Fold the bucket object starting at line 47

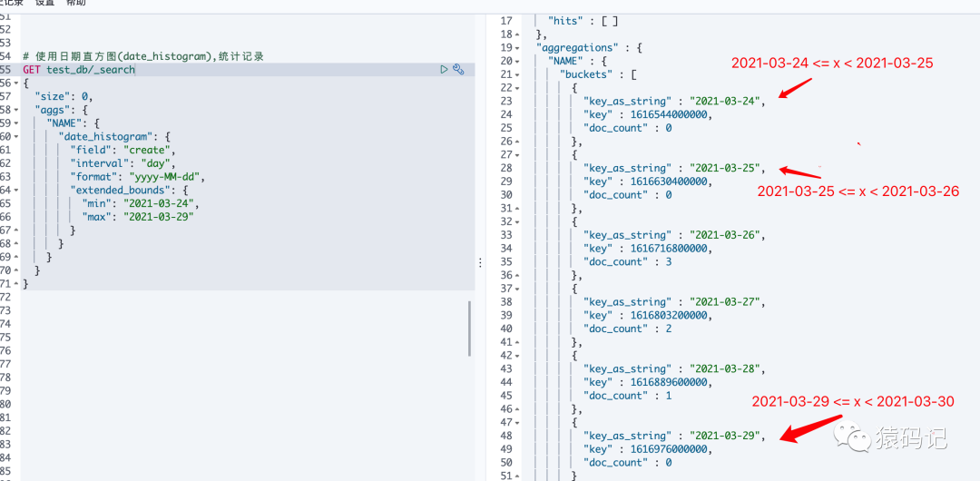click(517, 422)
